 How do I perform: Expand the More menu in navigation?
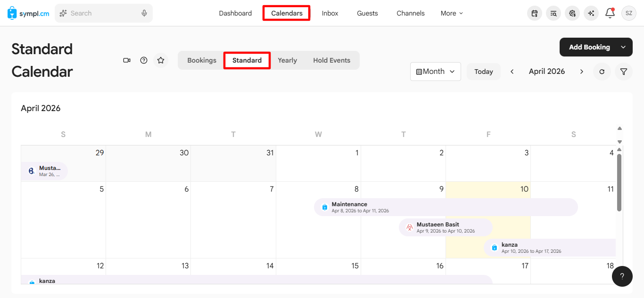pos(452,13)
